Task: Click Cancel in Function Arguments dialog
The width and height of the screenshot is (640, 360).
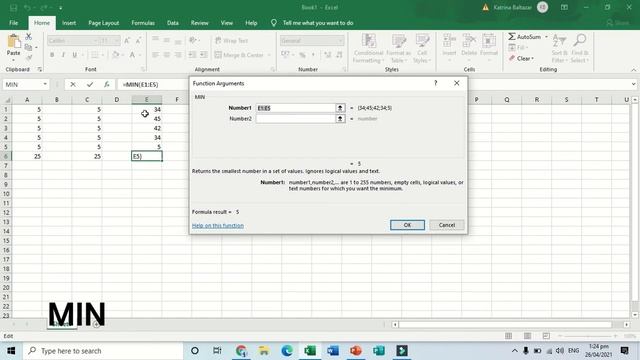Action: (447, 225)
